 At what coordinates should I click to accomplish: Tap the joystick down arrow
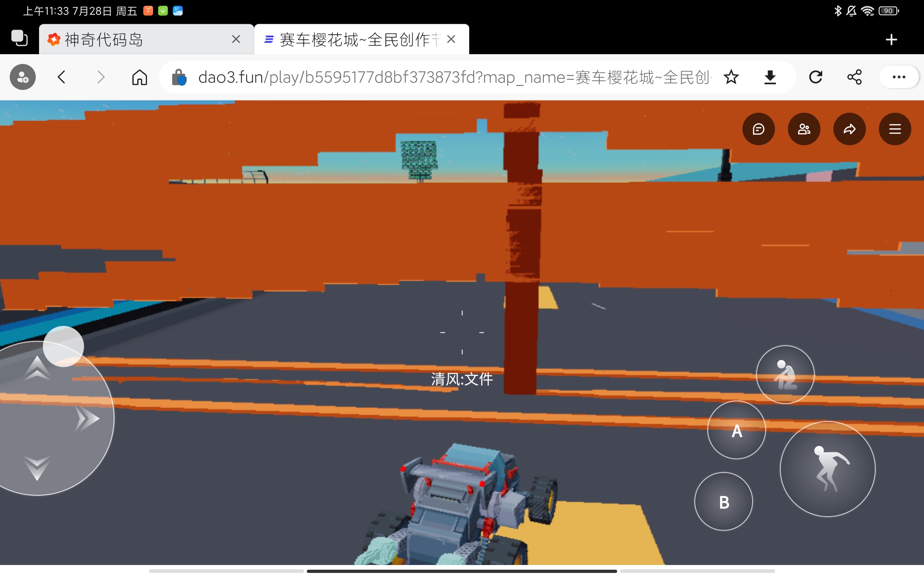pos(37,468)
